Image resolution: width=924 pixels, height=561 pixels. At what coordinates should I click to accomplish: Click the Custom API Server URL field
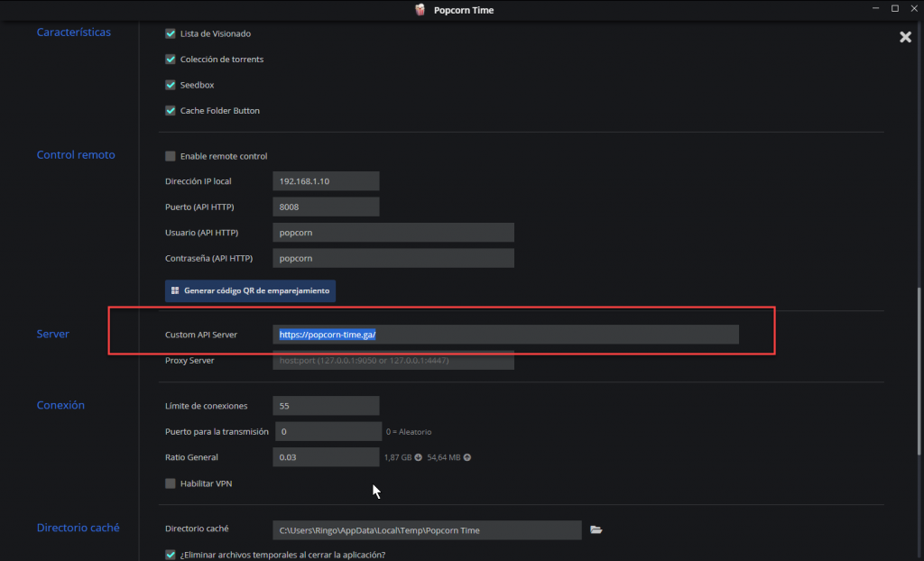pyautogui.click(x=505, y=335)
